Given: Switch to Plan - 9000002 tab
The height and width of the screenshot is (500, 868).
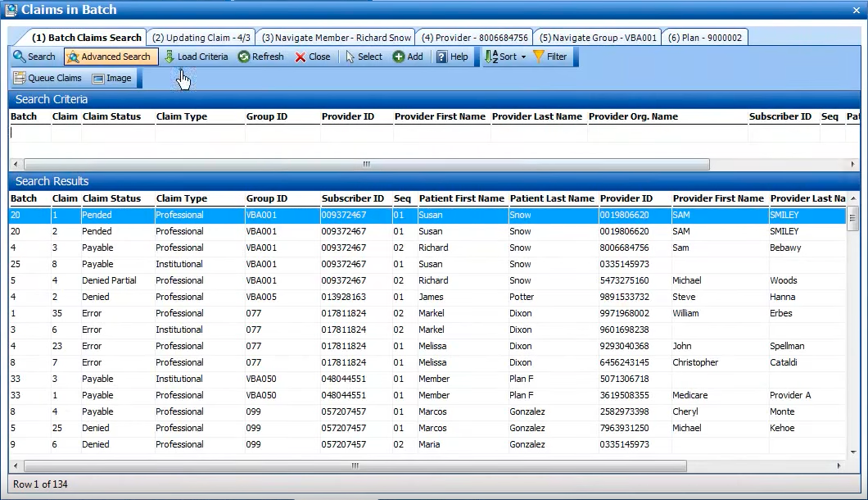Looking at the screenshot, I should pos(705,38).
